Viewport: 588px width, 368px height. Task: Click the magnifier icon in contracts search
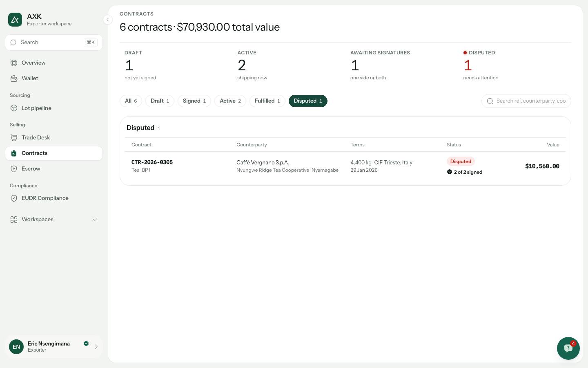coord(490,101)
